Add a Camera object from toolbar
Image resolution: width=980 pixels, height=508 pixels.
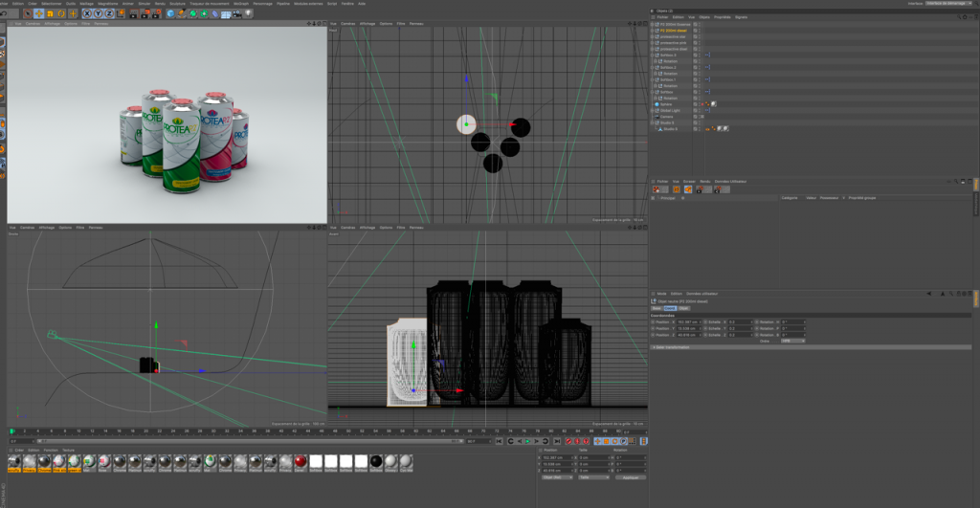click(237, 13)
